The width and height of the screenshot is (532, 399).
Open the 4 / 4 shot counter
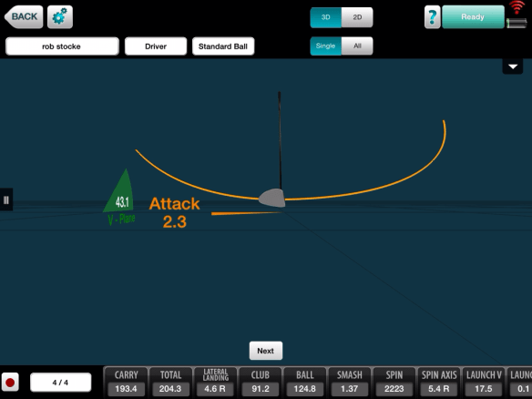(61, 383)
